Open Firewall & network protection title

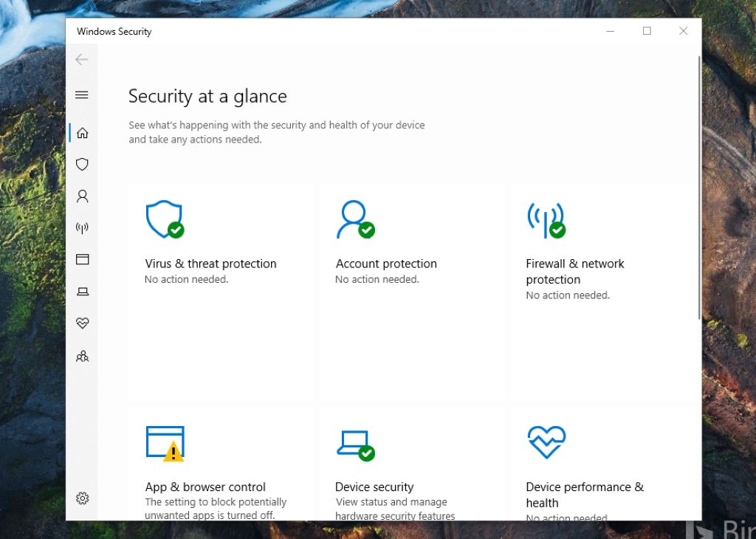coord(574,272)
